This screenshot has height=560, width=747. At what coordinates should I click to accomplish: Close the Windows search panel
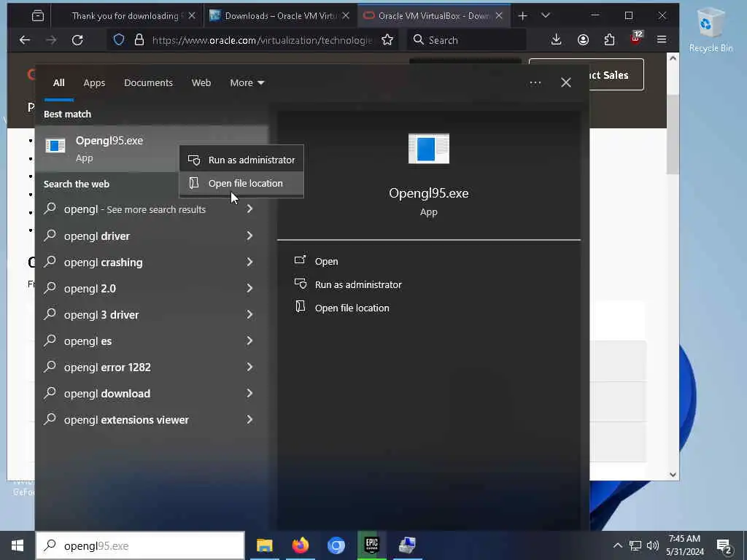(565, 83)
